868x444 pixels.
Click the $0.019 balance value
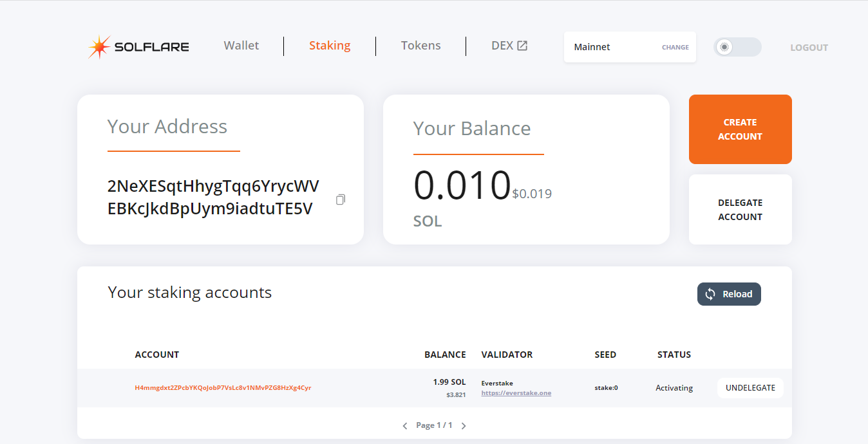click(532, 194)
